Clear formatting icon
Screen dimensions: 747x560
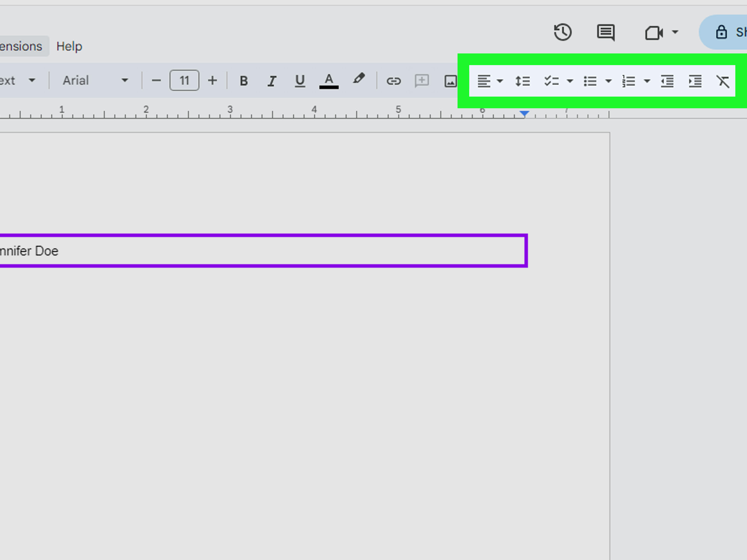pyautogui.click(x=723, y=81)
